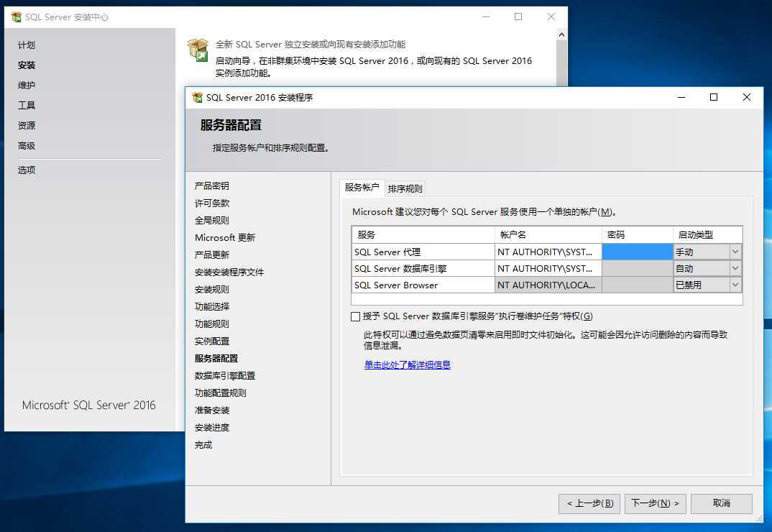Switch to the 排序规则 tab
Image resolution: width=772 pixels, height=532 pixels.
coord(405,188)
